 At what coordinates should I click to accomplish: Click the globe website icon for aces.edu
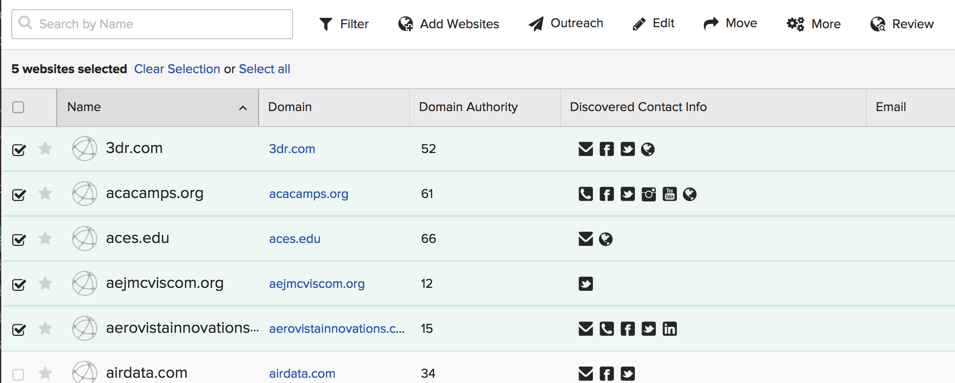605,239
